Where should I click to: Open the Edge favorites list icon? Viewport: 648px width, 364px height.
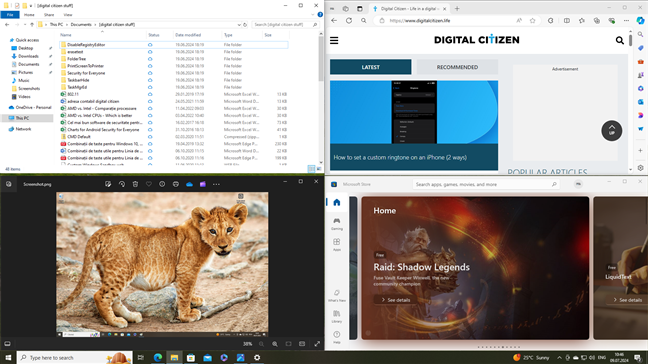coord(581,21)
